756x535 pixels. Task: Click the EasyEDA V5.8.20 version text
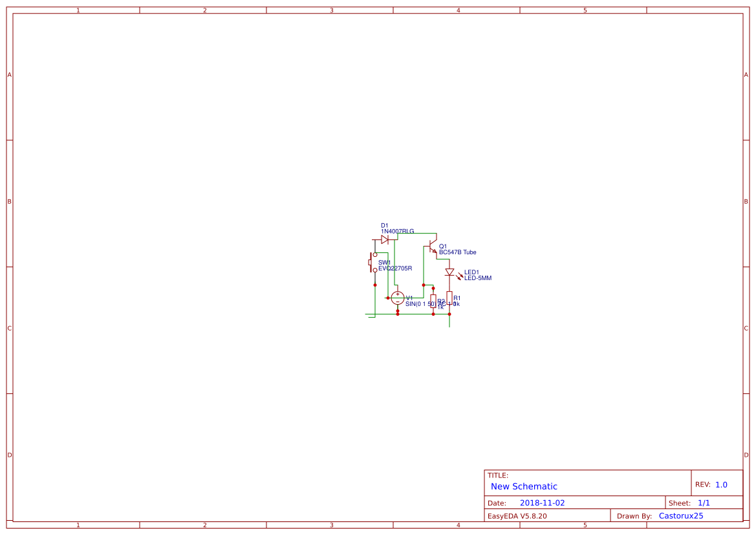tap(517, 516)
